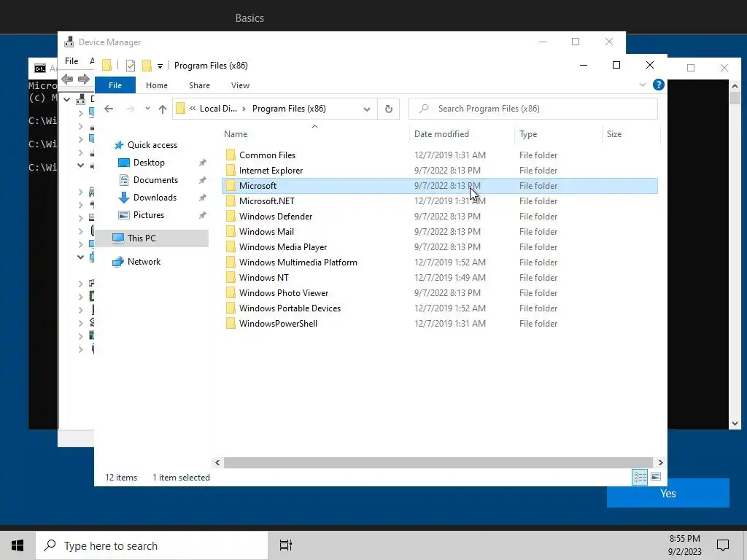Expand the ribbon with the chevron
This screenshot has height=560, width=747.
coord(642,85)
